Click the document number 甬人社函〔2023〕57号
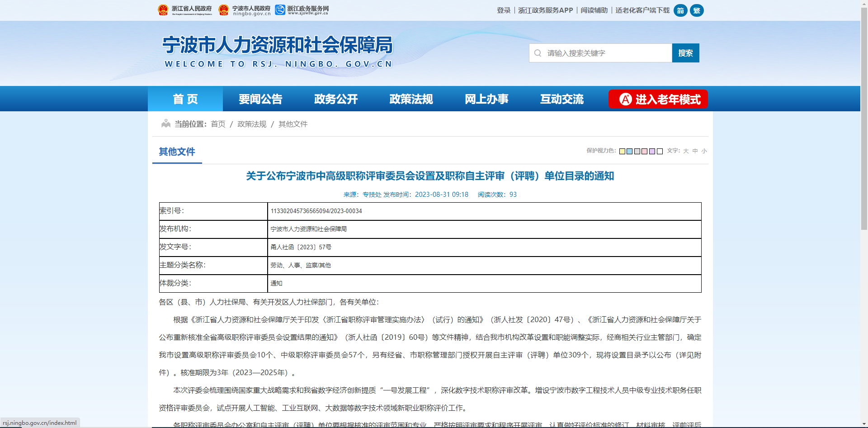Screen dimensions: 868x428 pos(301,247)
